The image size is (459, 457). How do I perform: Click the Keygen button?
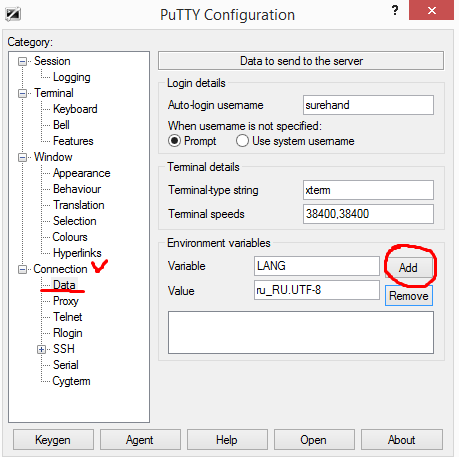53,440
